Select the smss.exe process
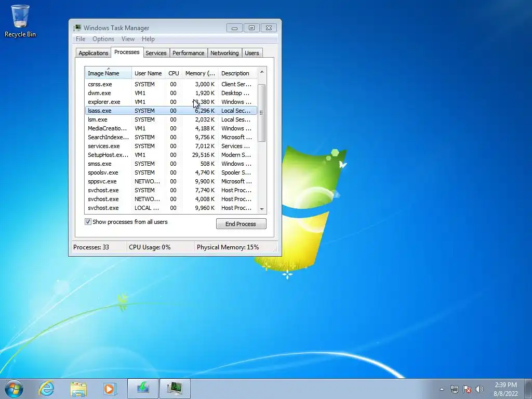This screenshot has height=399, width=532. (x=171, y=164)
